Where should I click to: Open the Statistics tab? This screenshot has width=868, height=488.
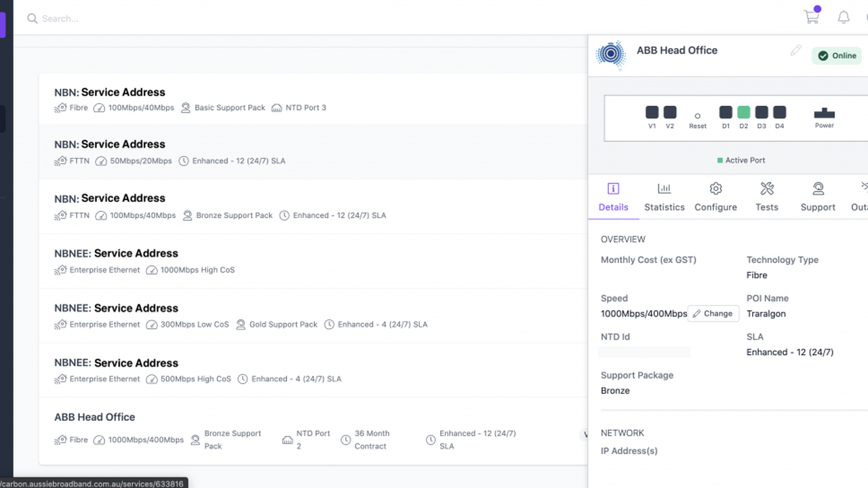click(x=665, y=197)
